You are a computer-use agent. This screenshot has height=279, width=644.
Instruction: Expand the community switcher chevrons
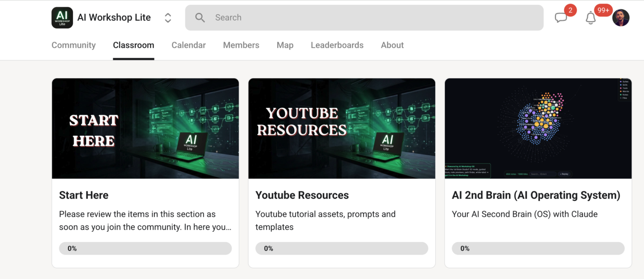(x=168, y=18)
